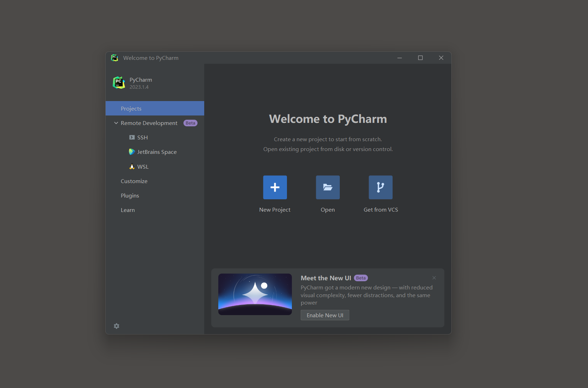Click the Enable New UI button
The image size is (588, 388).
(x=325, y=315)
